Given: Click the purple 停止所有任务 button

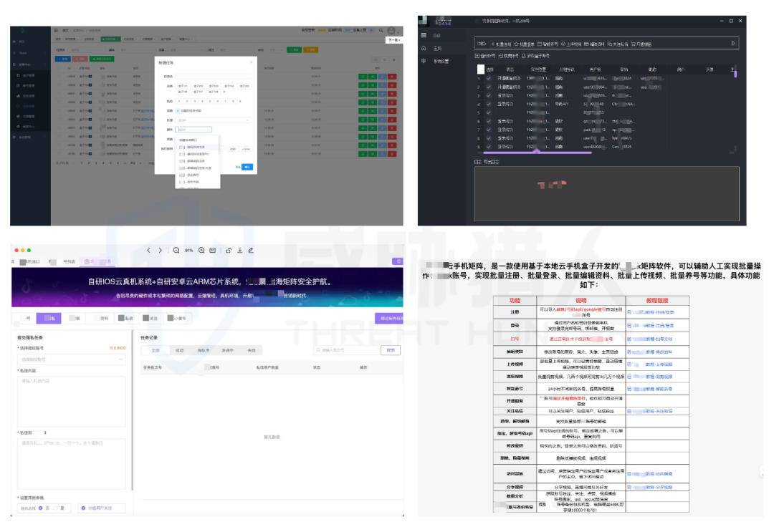Looking at the screenshot, I should (389, 319).
